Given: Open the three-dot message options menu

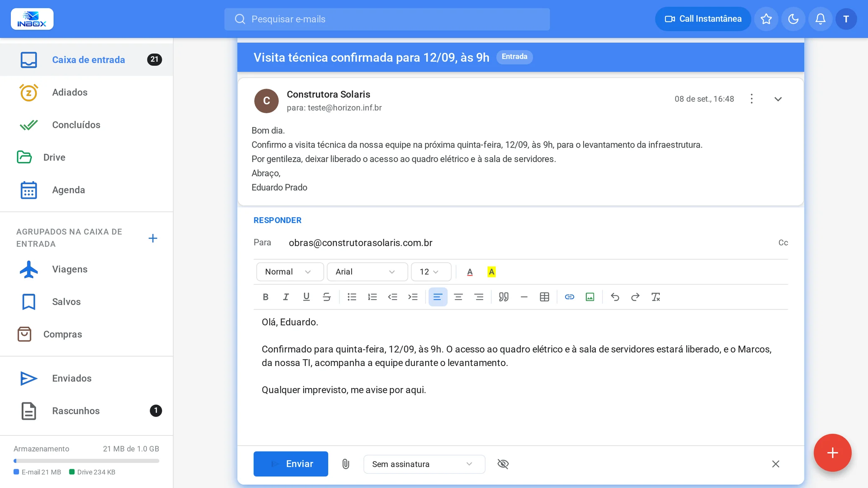Looking at the screenshot, I should (752, 99).
